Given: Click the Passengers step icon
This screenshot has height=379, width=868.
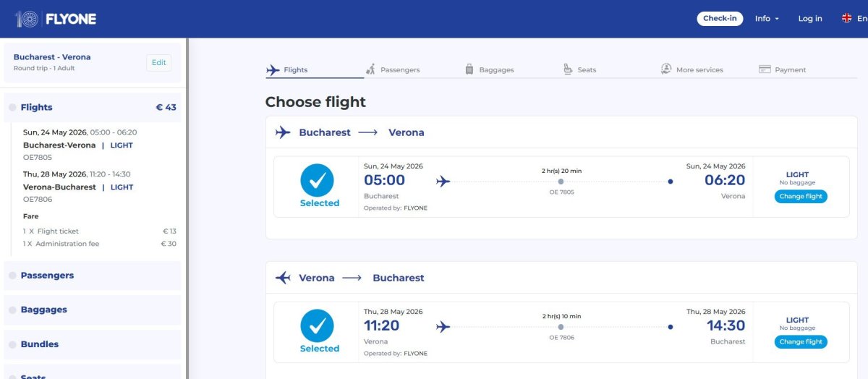Looking at the screenshot, I should 370,69.
